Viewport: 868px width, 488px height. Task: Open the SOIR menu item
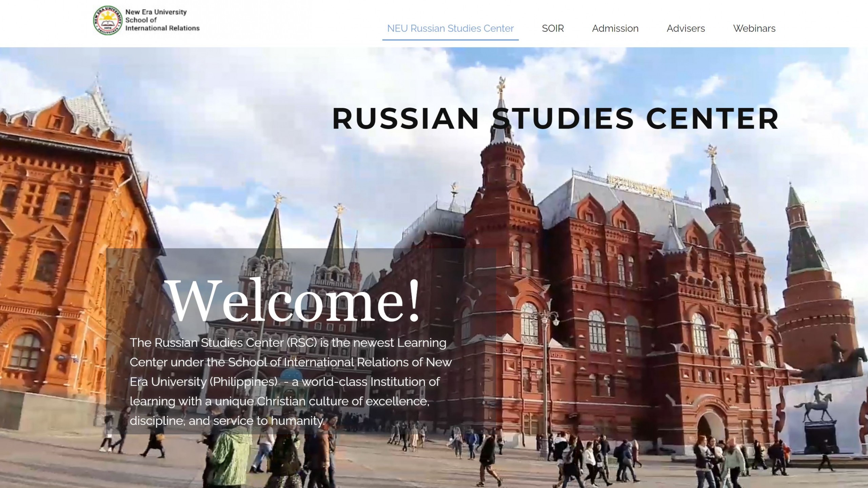pyautogui.click(x=553, y=28)
